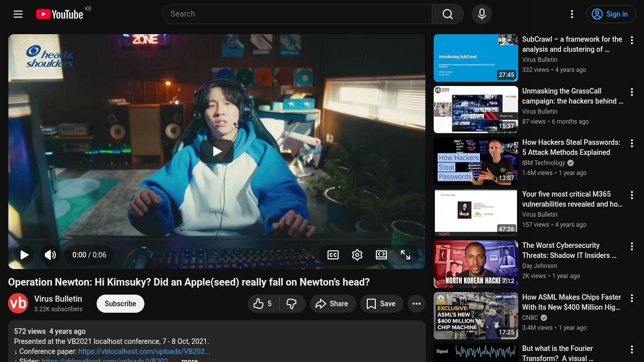This screenshot has height=362, width=644.
Task: Open menu for Worst Cybersecurity Threats video
Action: tap(632, 246)
